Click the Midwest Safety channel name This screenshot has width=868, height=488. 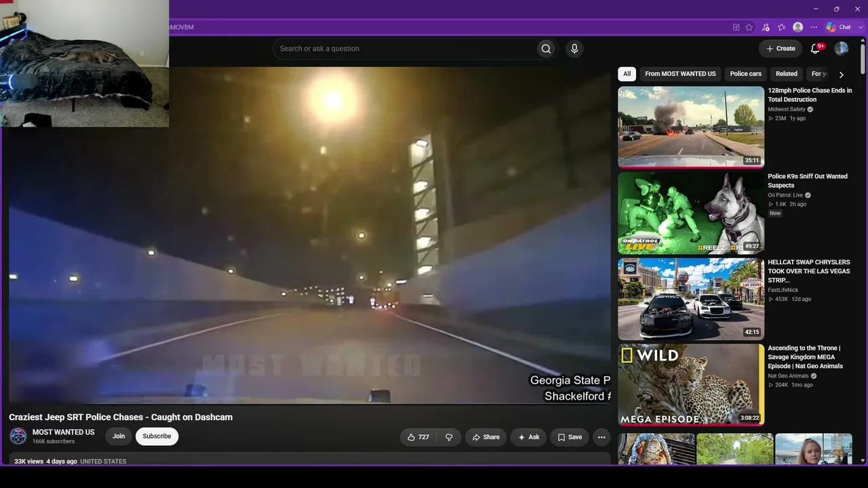pyautogui.click(x=787, y=109)
